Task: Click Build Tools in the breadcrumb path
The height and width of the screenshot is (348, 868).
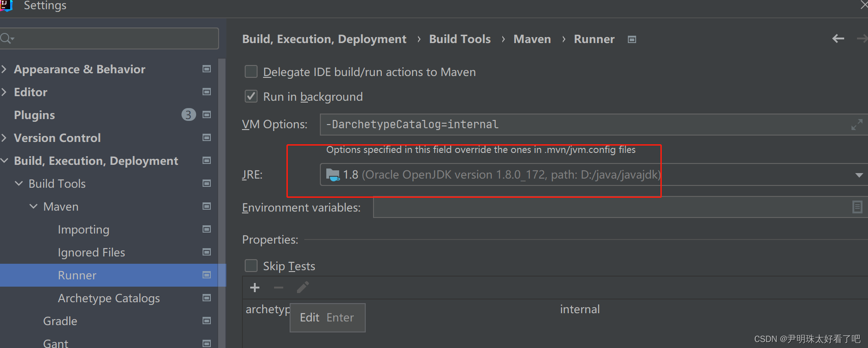Action: click(x=460, y=39)
